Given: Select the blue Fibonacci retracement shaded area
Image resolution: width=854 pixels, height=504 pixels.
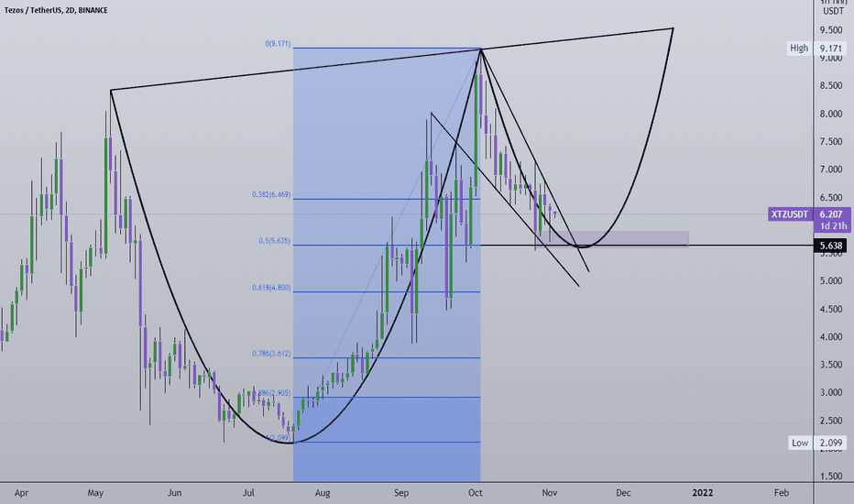Looking at the screenshot, I should (x=387, y=264).
